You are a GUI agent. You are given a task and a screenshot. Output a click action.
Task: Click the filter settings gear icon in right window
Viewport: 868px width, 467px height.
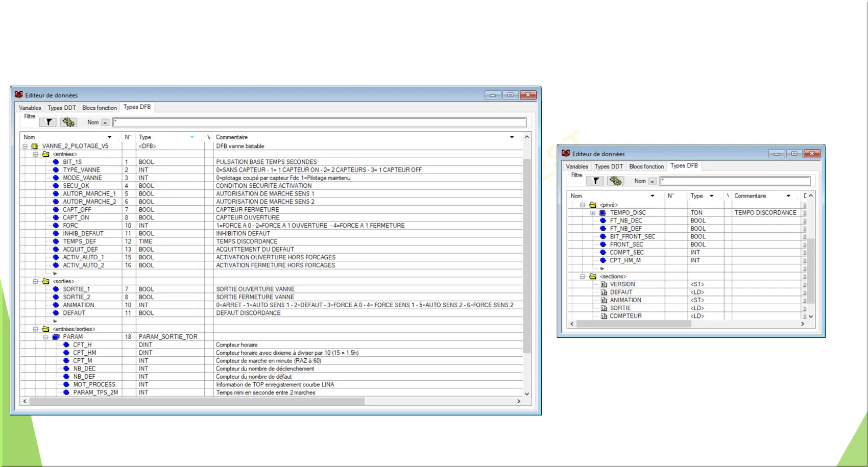(615, 181)
